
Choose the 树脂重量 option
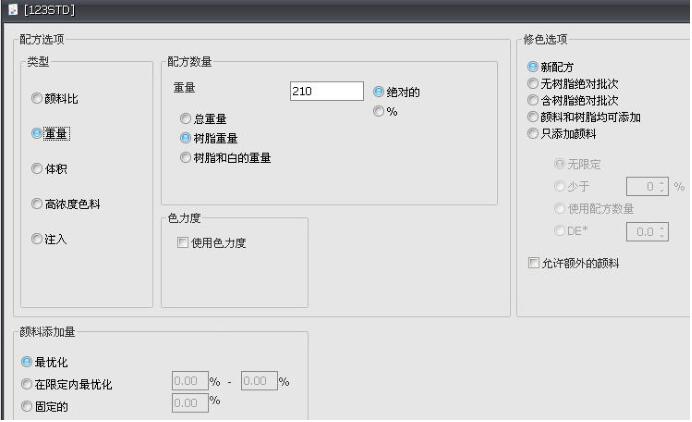(x=185, y=138)
